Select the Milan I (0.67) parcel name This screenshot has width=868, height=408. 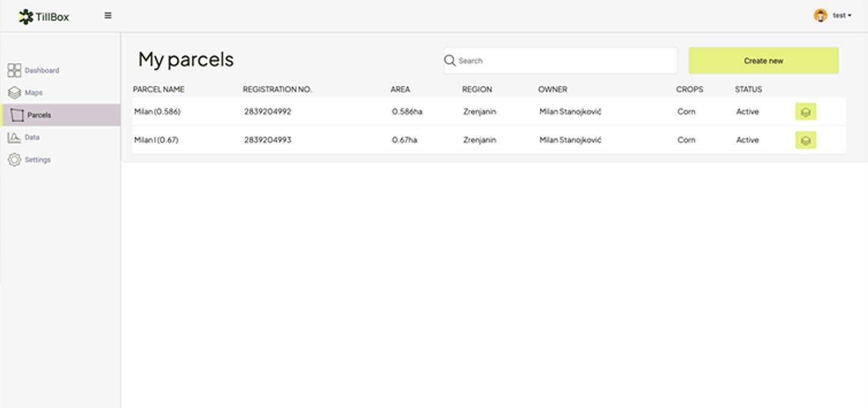[156, 140]
